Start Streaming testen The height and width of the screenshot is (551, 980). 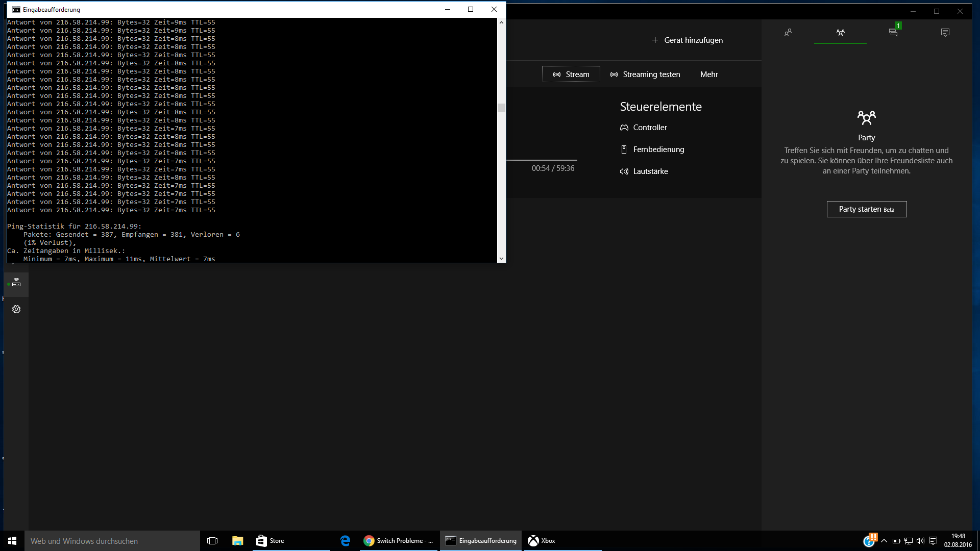pos(645,74)
